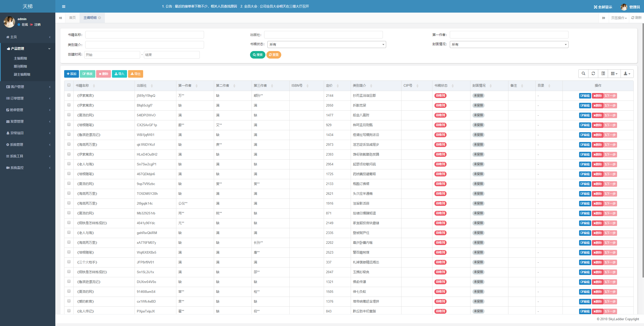Toggle the card view icon

603,74
